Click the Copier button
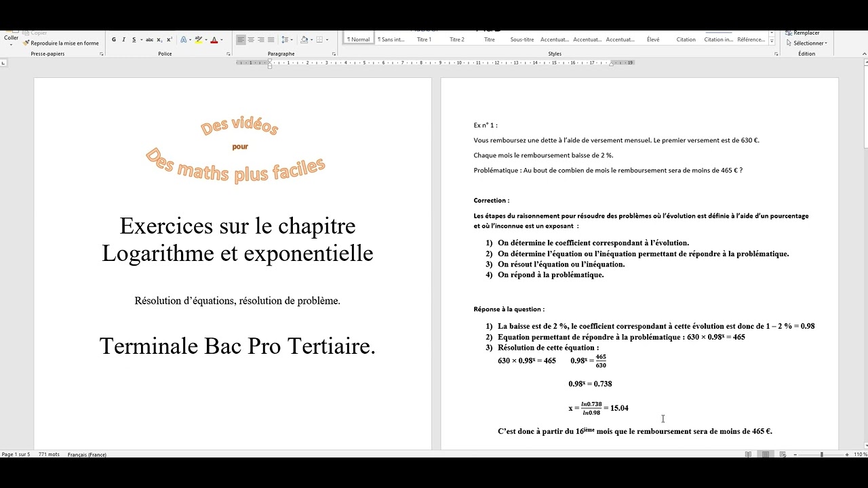The image size is (868, 488). click(35, 33)
